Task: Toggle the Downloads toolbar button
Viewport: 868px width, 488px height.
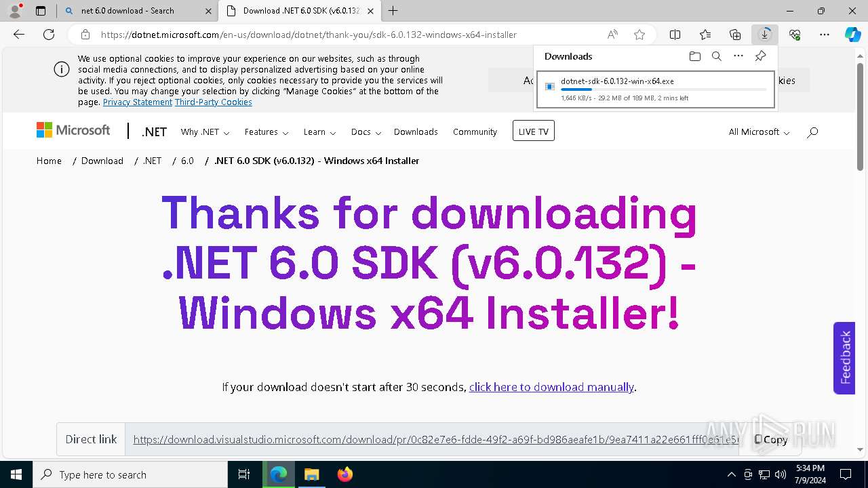Action: (765, 35)
